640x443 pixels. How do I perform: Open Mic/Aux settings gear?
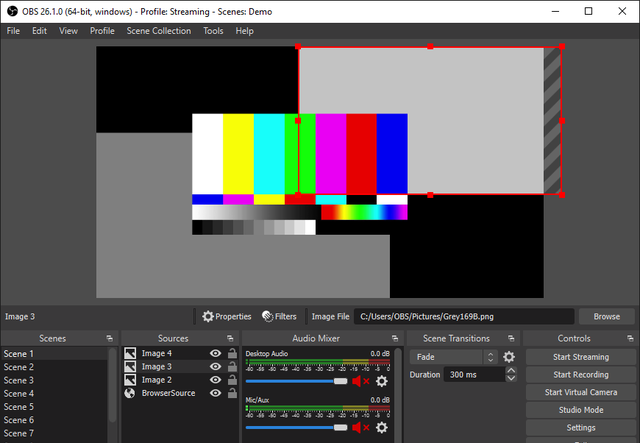(x=382, y=427)
